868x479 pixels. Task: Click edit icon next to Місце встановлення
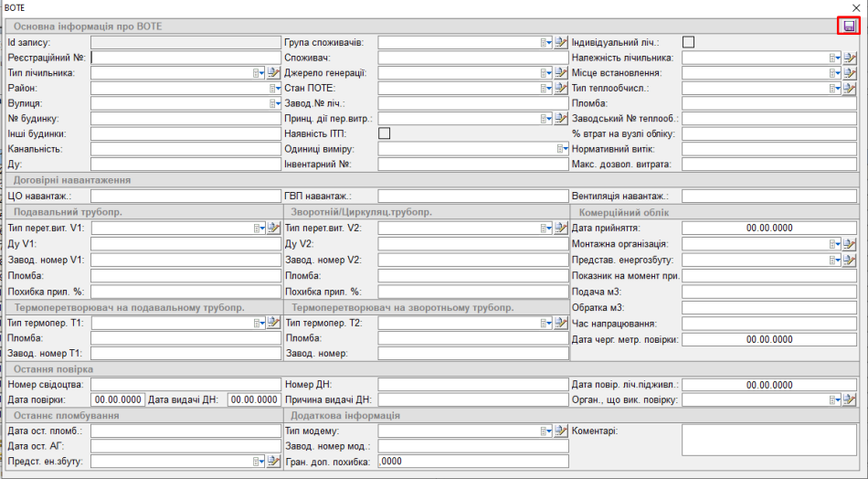(x=850, y=73)
